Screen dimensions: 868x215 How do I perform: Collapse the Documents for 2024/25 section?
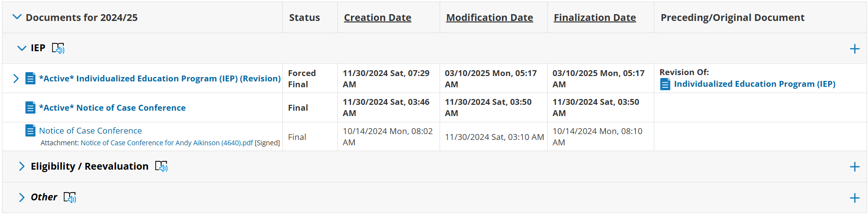17,17
